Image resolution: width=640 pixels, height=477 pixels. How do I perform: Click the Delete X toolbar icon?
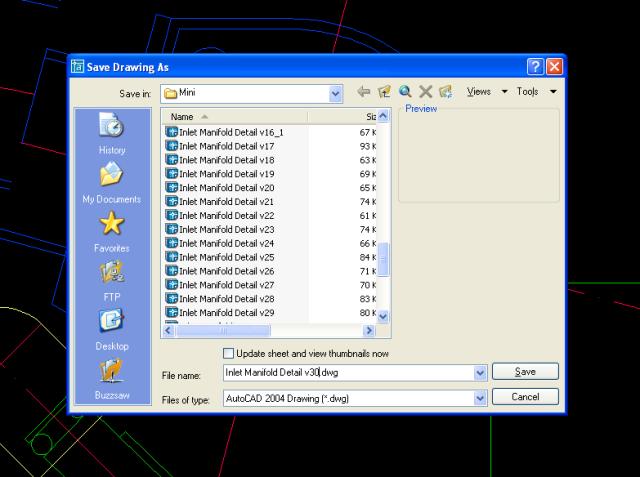(x=425, y=91)
